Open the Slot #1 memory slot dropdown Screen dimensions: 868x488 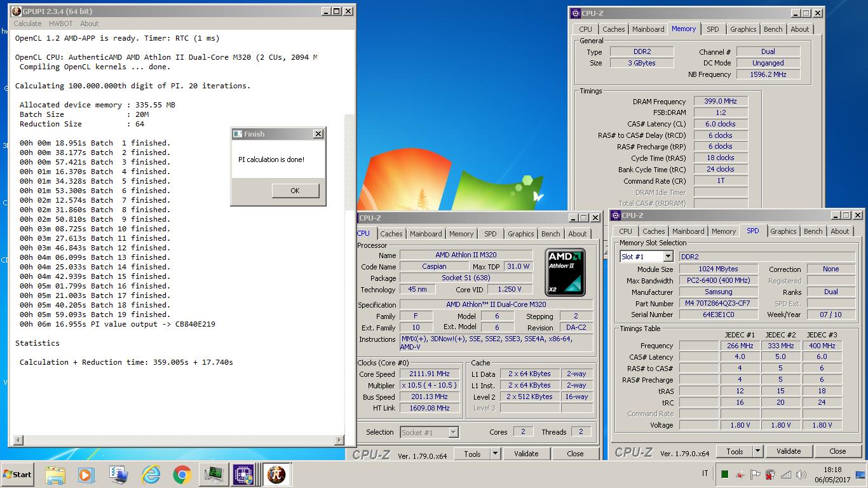pos(667,257)
